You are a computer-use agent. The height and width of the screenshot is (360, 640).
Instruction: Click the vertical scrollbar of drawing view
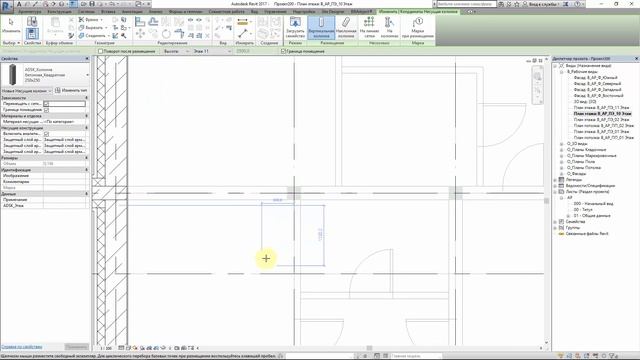tap(547, 201)
